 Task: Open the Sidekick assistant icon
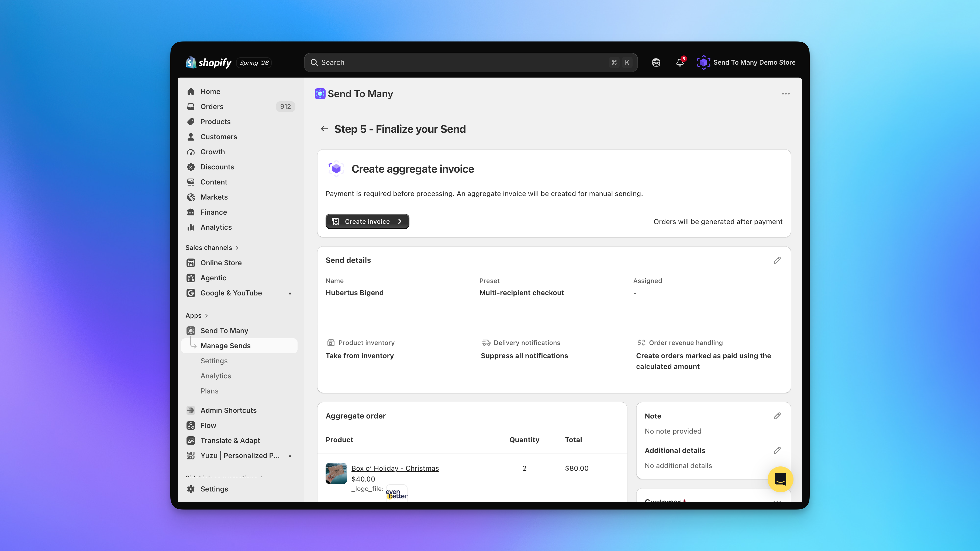(x=656, y=62)
